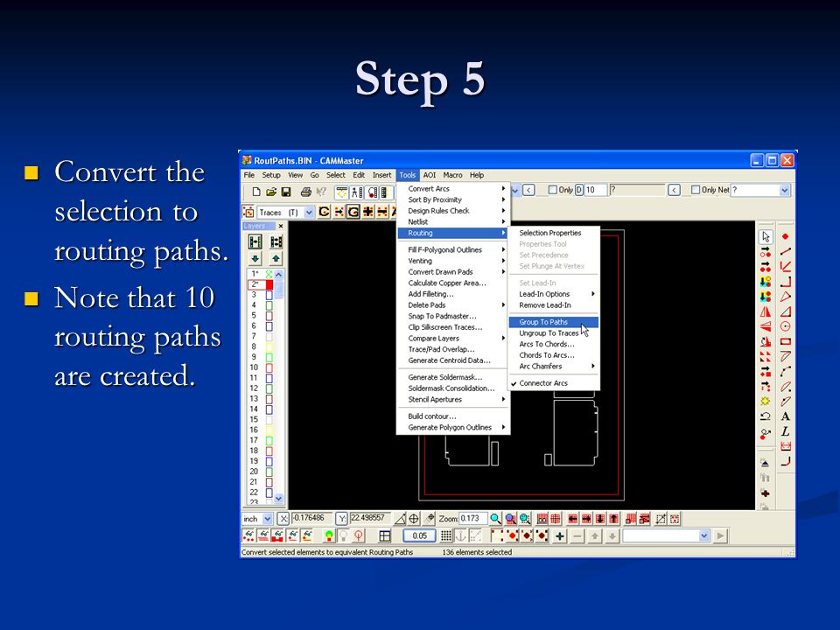Toggle visibility box of layer 18
Viewport: 840px width, 630px height.
[x=269, y=451]
